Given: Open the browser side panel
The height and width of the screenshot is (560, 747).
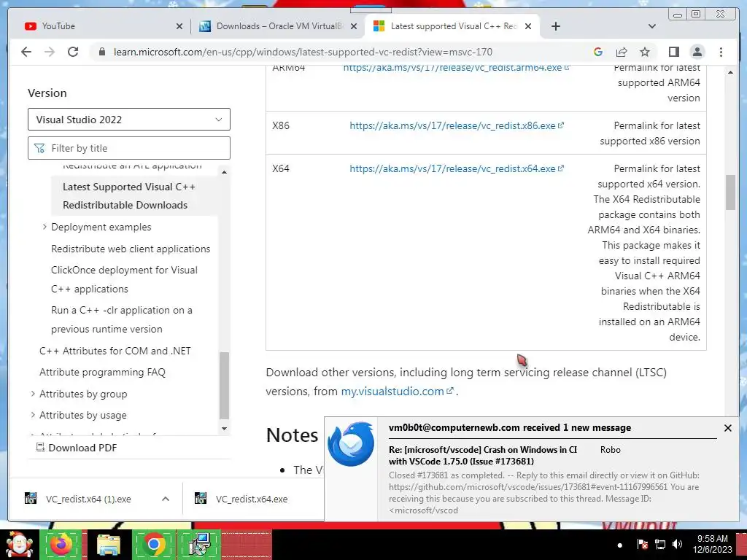Looking at the screenshot, I should click(673, 52).
